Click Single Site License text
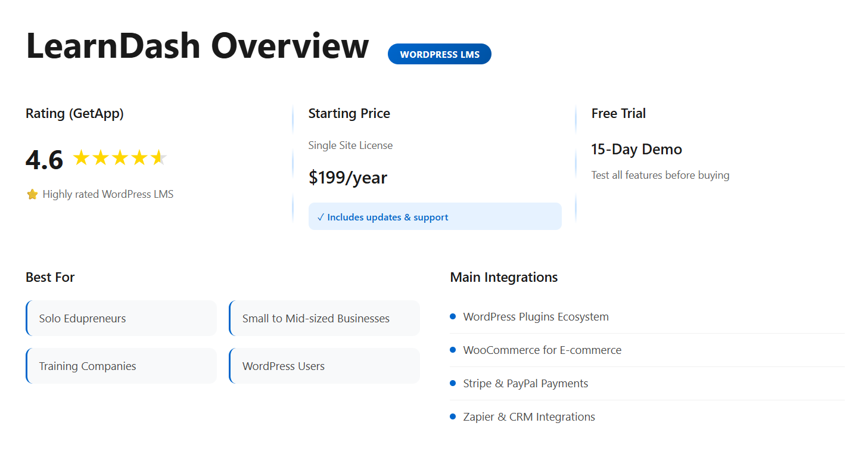 coord(350,145)
